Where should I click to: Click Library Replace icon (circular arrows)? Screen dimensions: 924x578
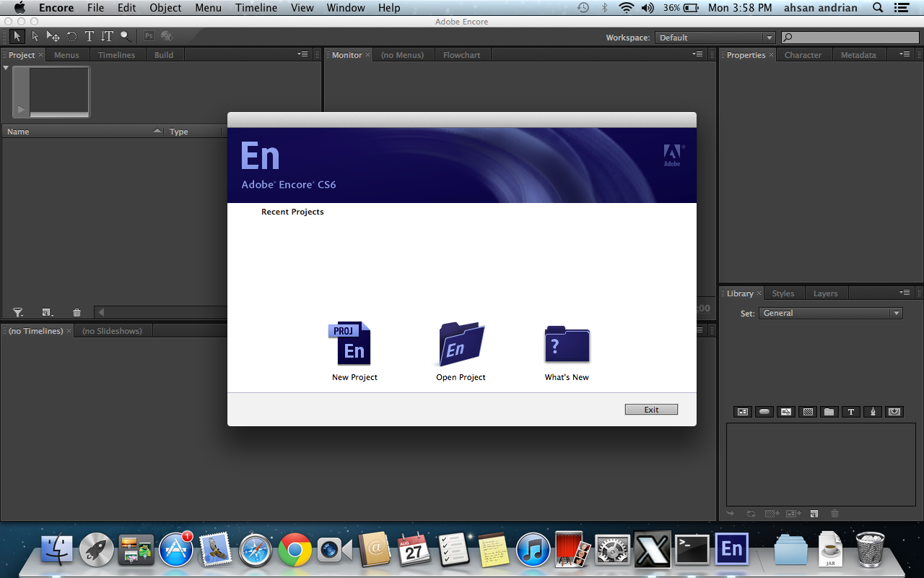click(x=751, y=514)
